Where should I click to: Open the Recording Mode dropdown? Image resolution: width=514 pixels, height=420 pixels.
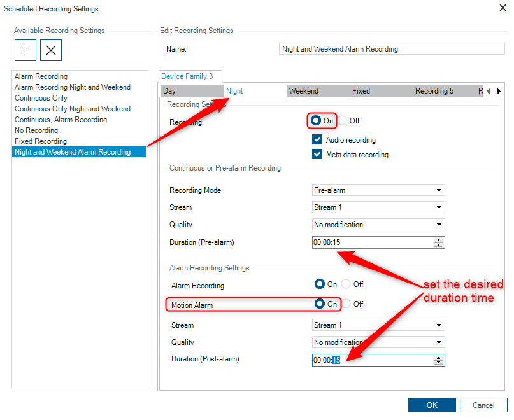pyautogui.click(x=378, y=190)
